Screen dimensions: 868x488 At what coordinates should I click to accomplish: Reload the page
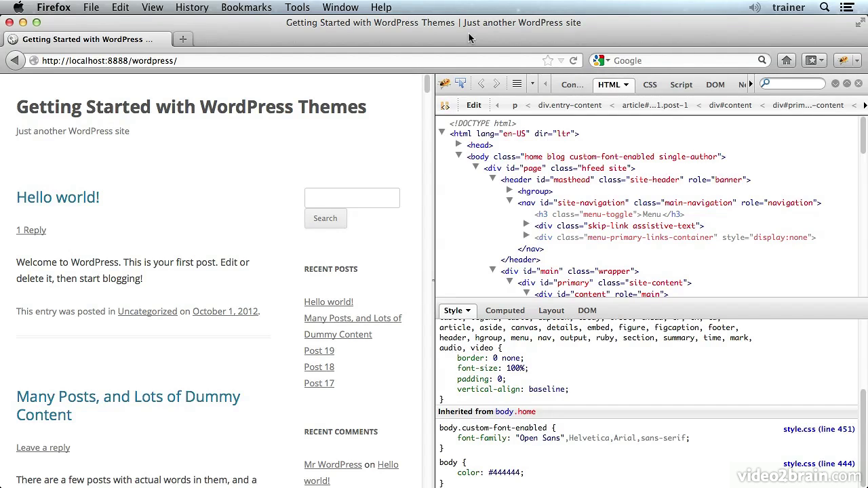tap(573, 60)
